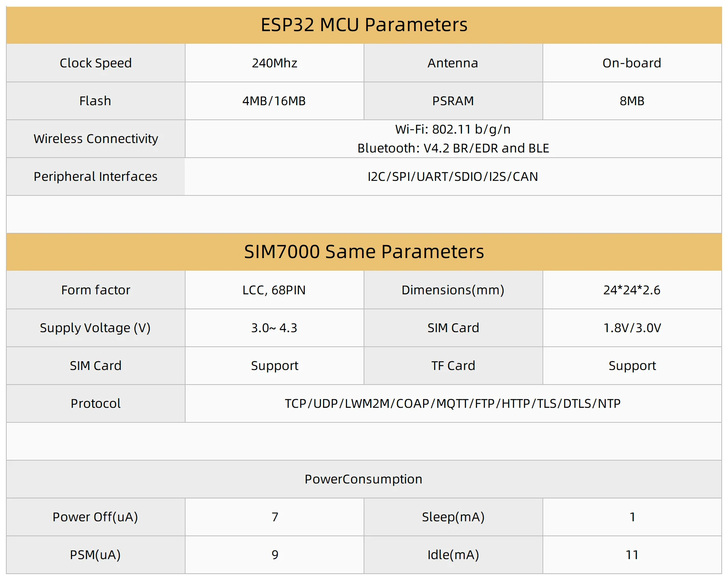
Task: Select the Clock Speed label cell
Action: (x=96, y=63)
